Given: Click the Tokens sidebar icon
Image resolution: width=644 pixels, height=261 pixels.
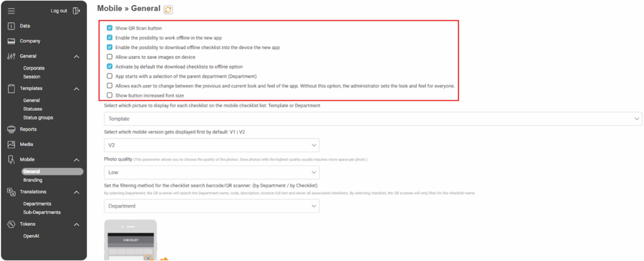Looking at the screenshot, I should pyautogui.click(x=11, y=224).
